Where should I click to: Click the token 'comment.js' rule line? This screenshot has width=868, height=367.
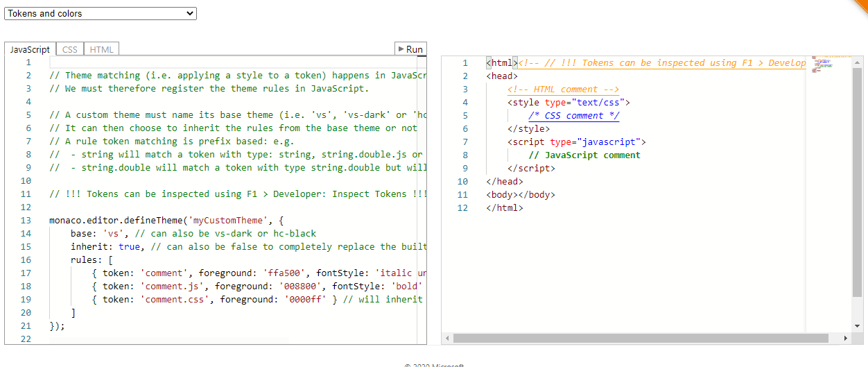point(257,287)
